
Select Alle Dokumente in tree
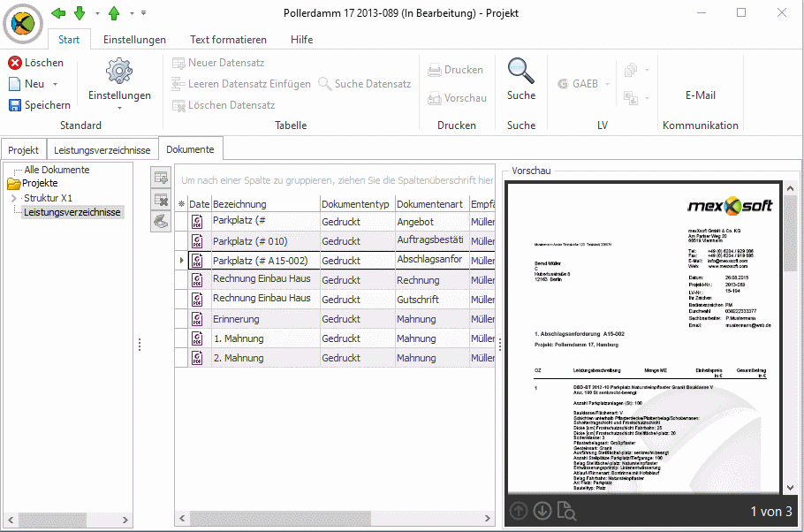[57, 170]
